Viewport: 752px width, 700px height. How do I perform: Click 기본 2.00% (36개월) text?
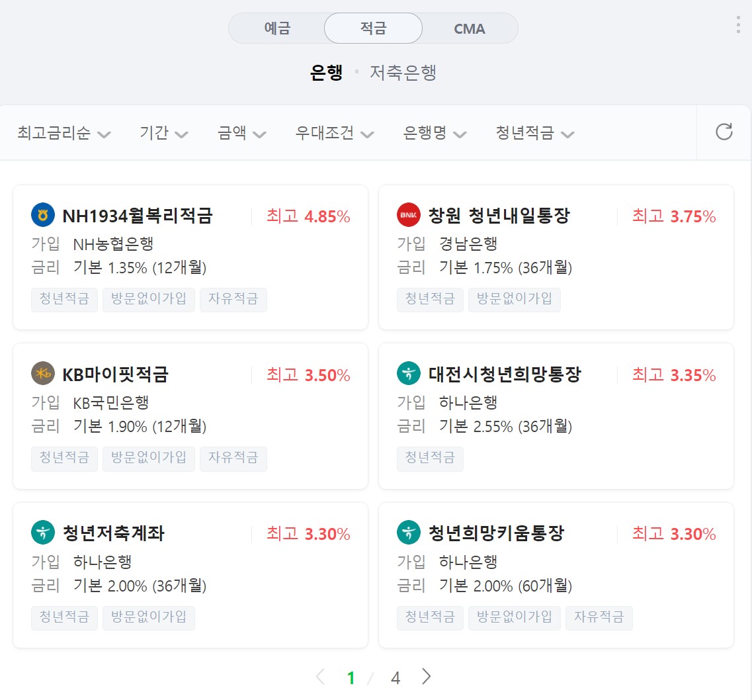point(140,586)
